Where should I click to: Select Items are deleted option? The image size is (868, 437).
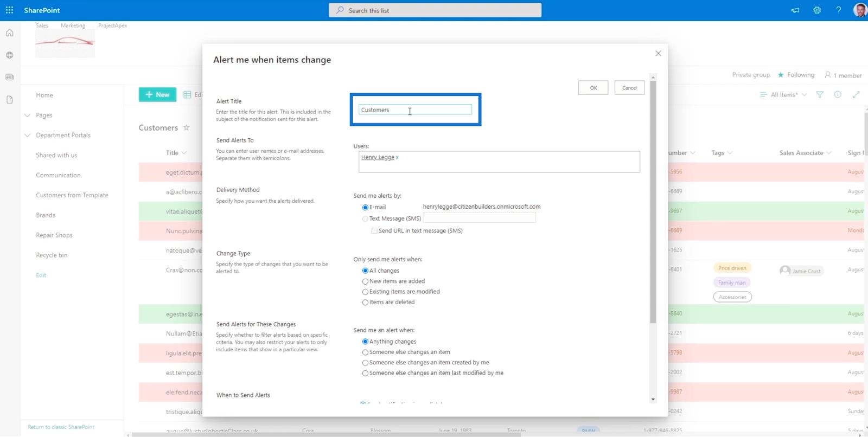click(x=365, y=303)
